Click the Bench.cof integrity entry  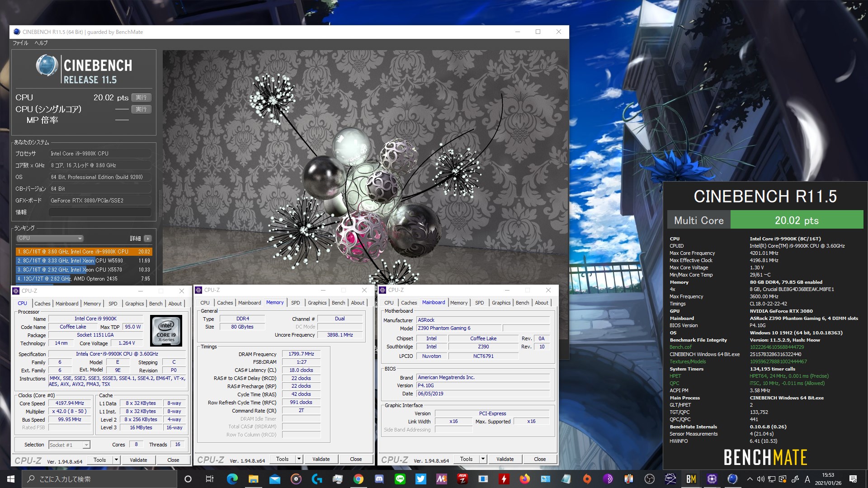[680, 347]
